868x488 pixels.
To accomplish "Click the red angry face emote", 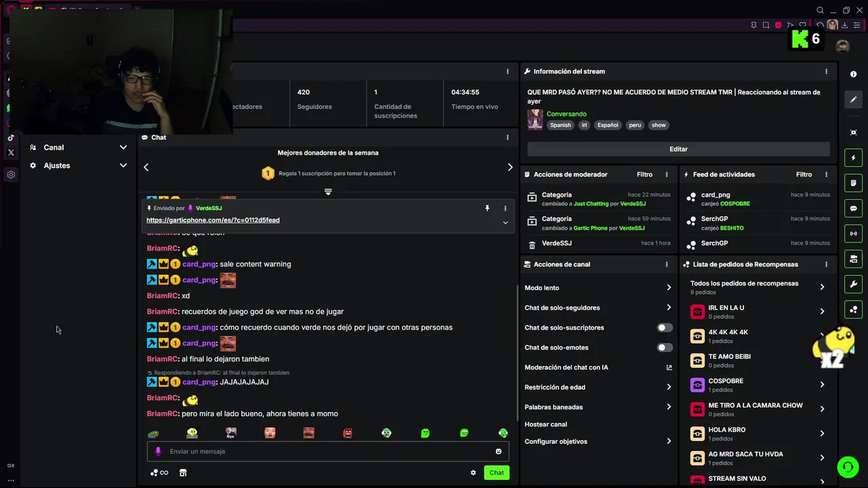I will 348,433.
